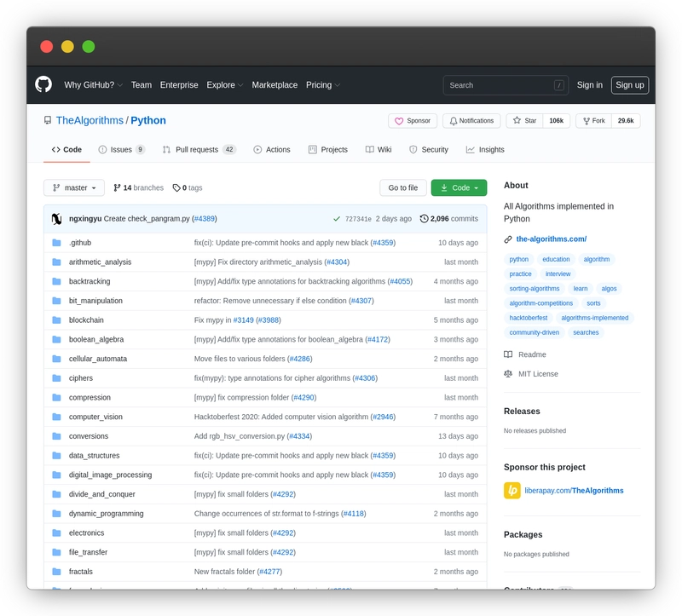The image size is (682, 616).
Task: Click folder icon for cellular_automata
Action: [x=56, y=359]
